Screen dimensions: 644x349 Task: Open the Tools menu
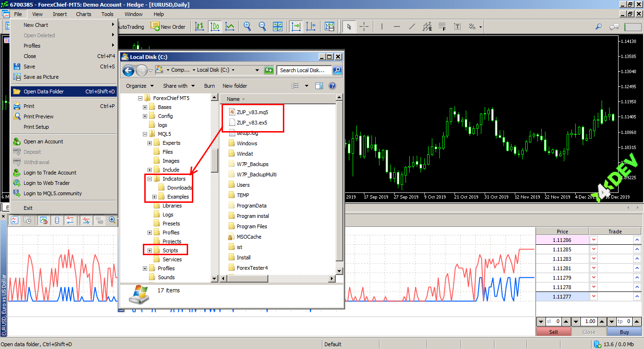coord(107,14)
